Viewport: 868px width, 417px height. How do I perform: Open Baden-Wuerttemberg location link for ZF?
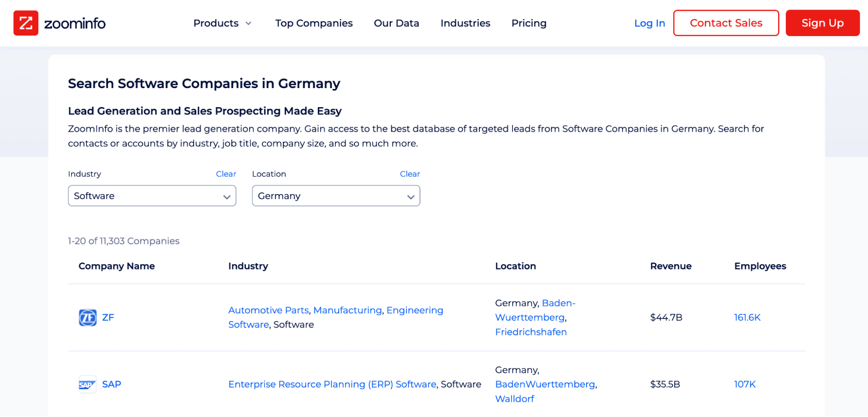535,310
